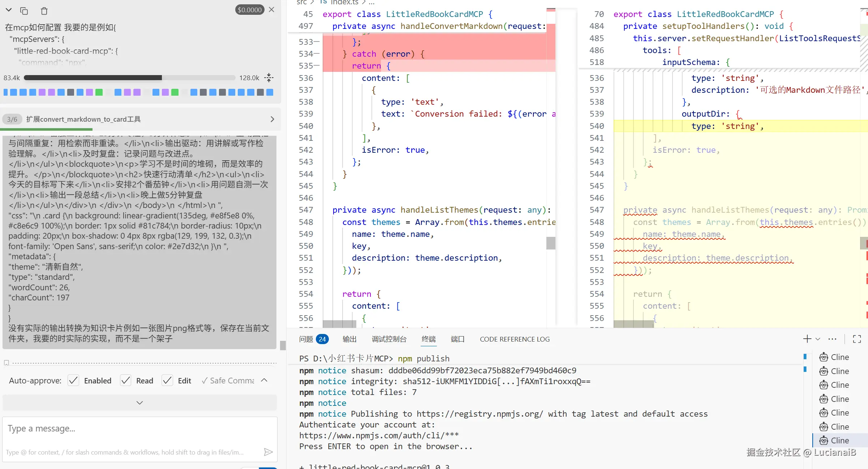Toggle the Read auto-approve checkbox
This screenshot has height=469, width=868.
pos(125,381)
